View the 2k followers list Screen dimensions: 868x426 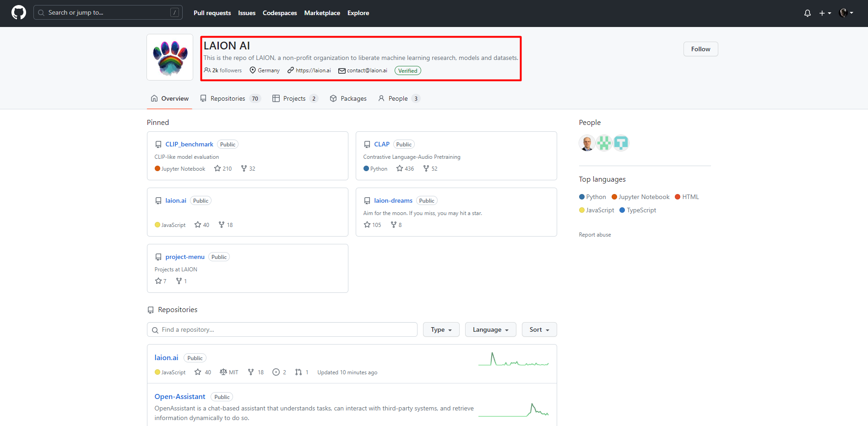[223, 70]
